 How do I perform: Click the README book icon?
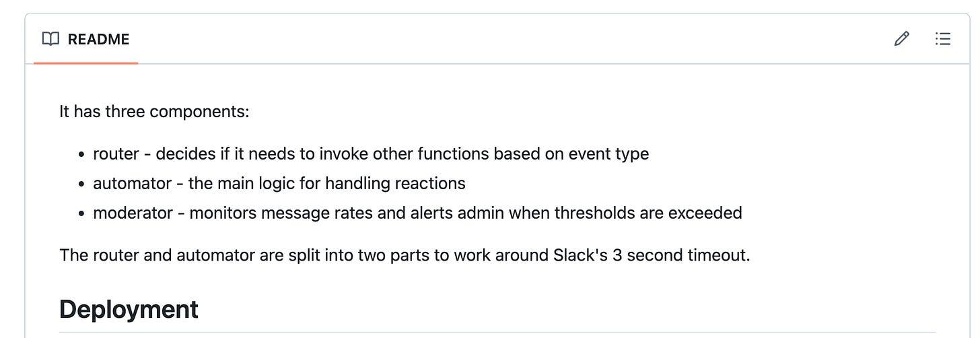tap(50, 39)
